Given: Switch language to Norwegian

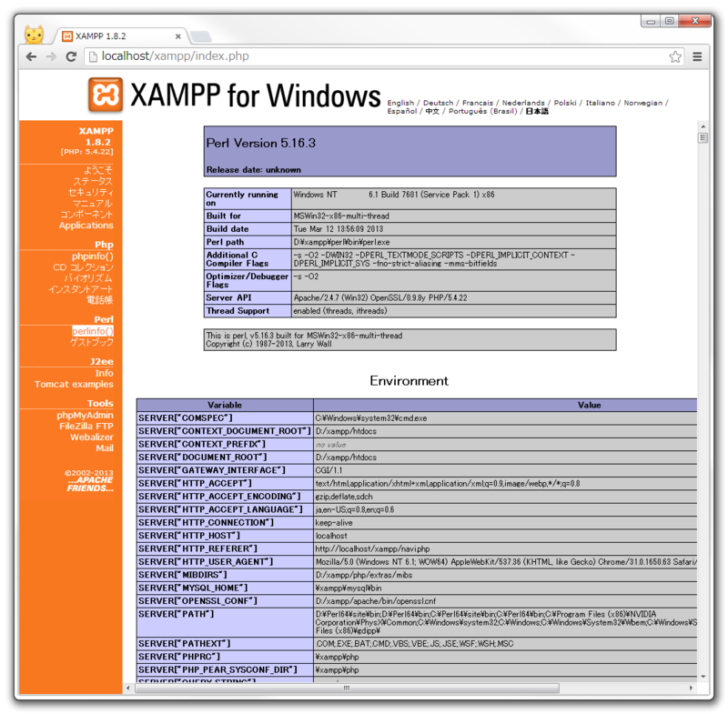Looking at the screenshot, I should click(x=642, y=103).
